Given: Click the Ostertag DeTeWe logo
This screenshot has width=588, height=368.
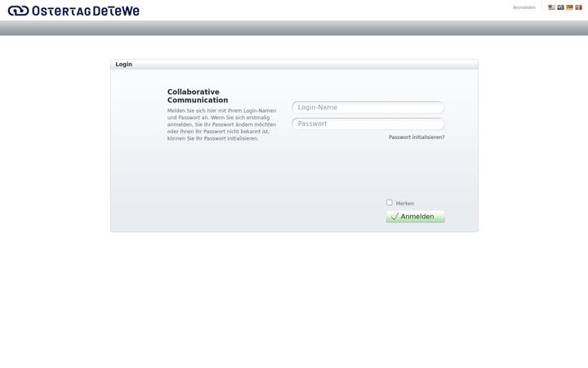Looking at the screenshot, I should [x=73, y=11].
